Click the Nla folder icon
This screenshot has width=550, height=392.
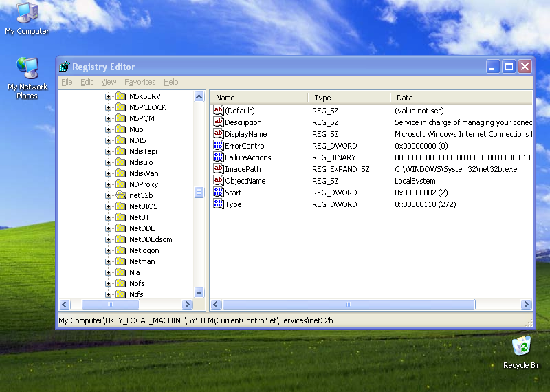click(121, 272)
